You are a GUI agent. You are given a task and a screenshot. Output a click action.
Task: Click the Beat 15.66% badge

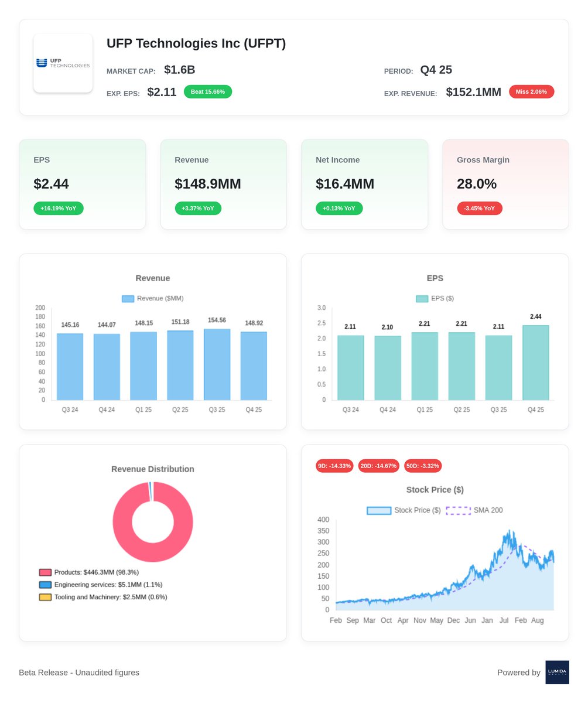pyautogui.click(x=208, y=91)
